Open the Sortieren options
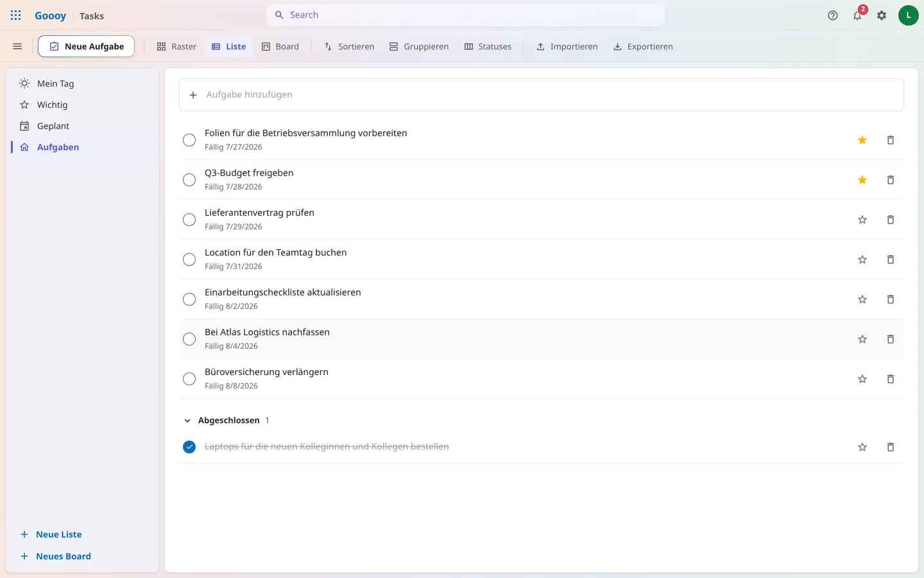Image resolution: width=924 pixels, height=578 pixels. [x=349, y=46]
